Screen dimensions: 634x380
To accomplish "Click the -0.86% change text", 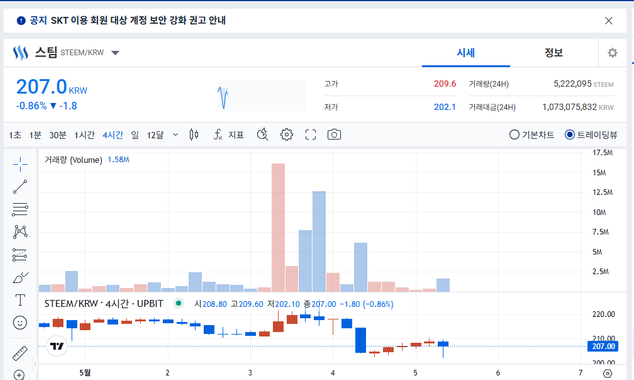I will click(x=31, y=106).
